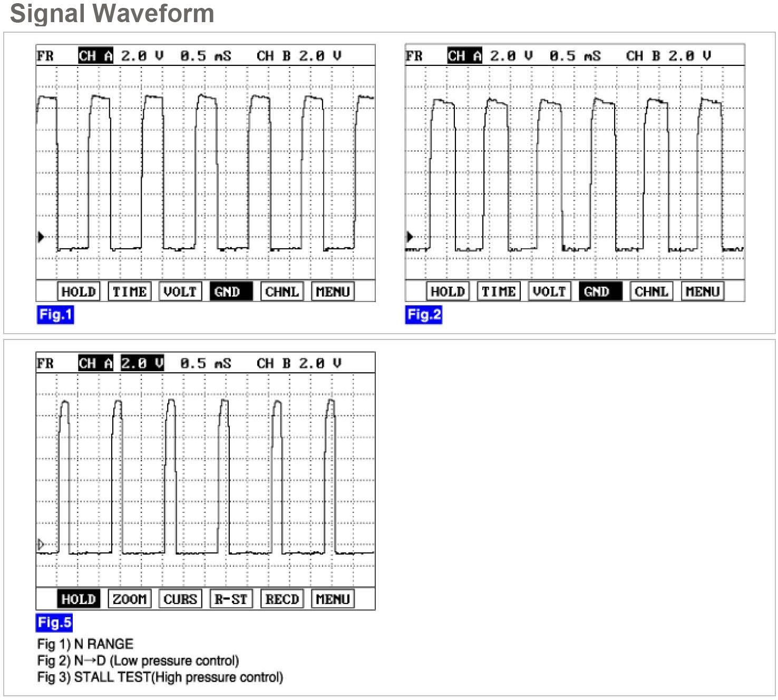778x700 pixels.
Task: Click the blue Fig.5 label
Action: [54, 623]
